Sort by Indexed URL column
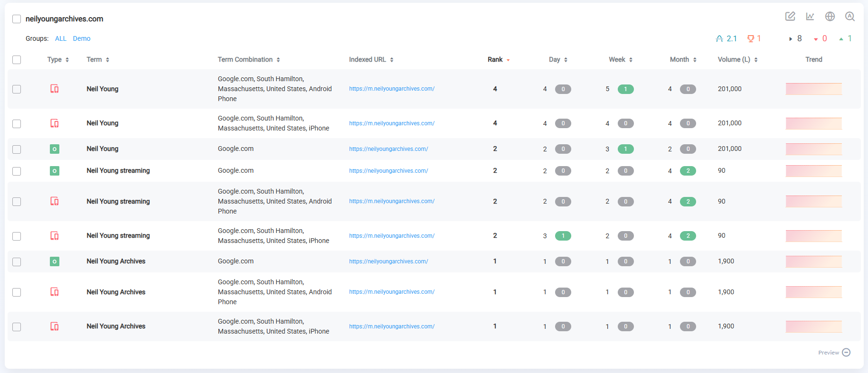 (371, 60)
